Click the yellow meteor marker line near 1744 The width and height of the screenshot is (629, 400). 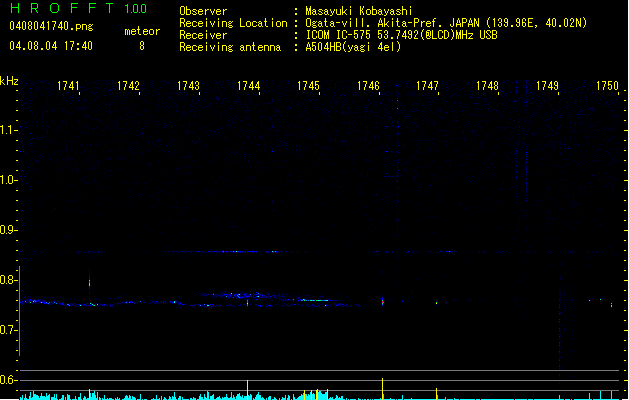pyautogui.click(x=248, y=389)
